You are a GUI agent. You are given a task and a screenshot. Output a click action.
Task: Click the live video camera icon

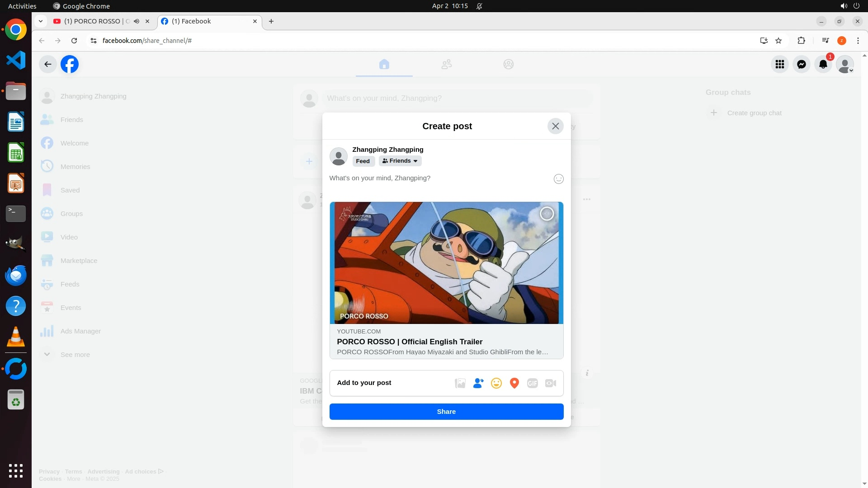pyautogui.click(x=550, y=383)
